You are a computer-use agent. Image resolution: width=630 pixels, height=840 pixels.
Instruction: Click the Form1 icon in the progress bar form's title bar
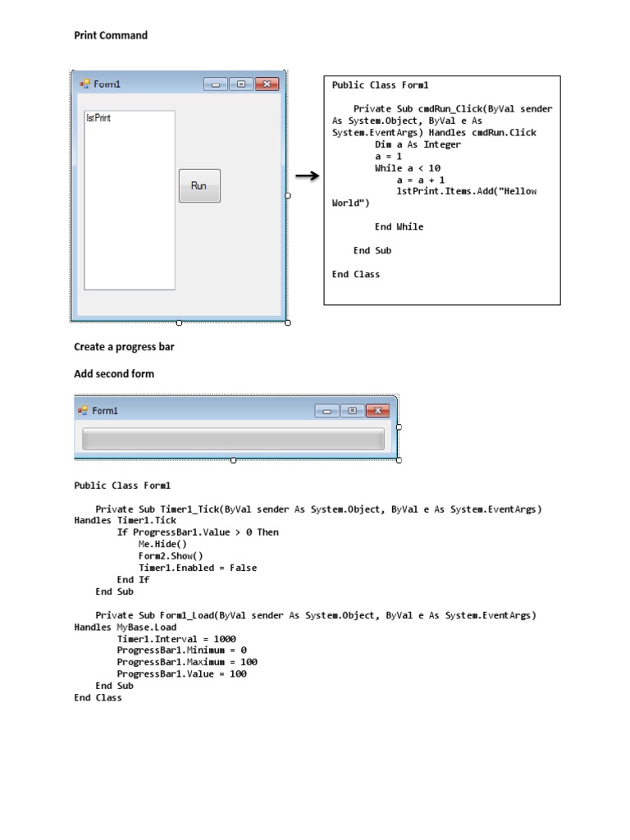pyautogui.click(x=83, y=410)
